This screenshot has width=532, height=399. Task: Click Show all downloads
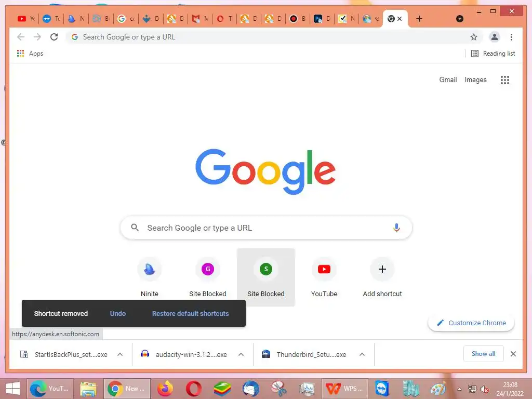coord(484,354)
